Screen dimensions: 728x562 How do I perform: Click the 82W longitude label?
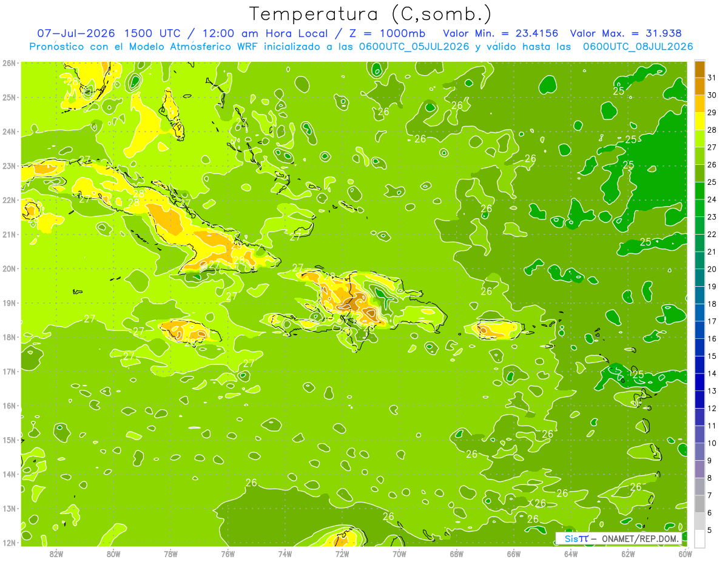coord(56,554)
